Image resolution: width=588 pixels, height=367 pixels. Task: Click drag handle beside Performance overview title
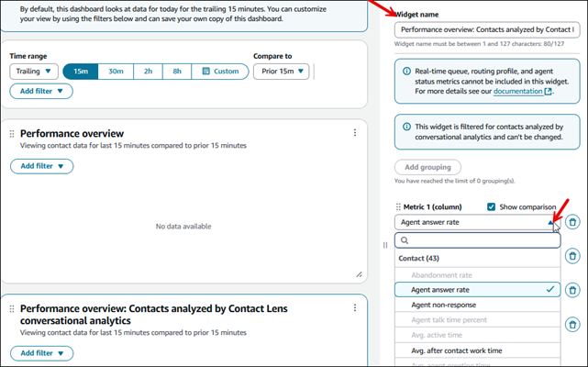tap(12, 134)
